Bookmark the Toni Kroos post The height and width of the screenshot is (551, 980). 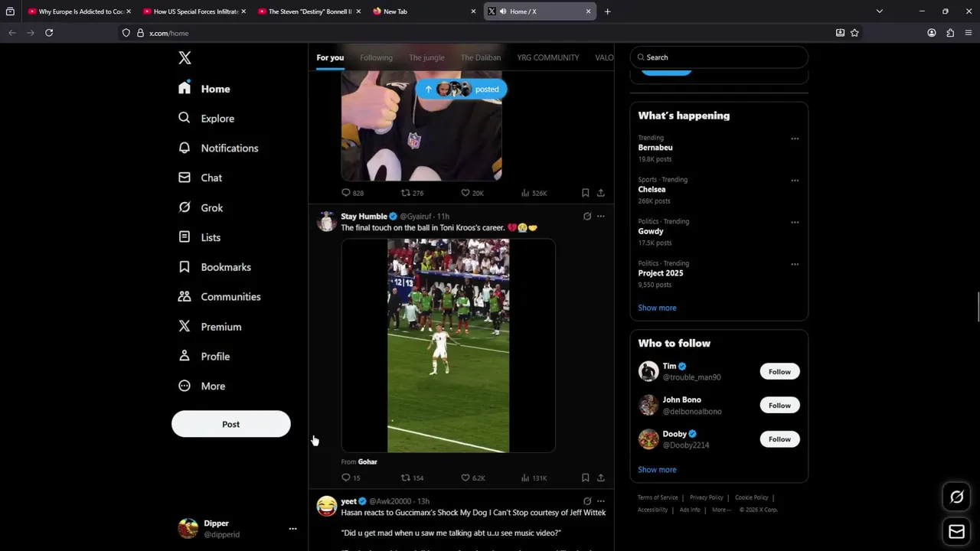point(585,478)
